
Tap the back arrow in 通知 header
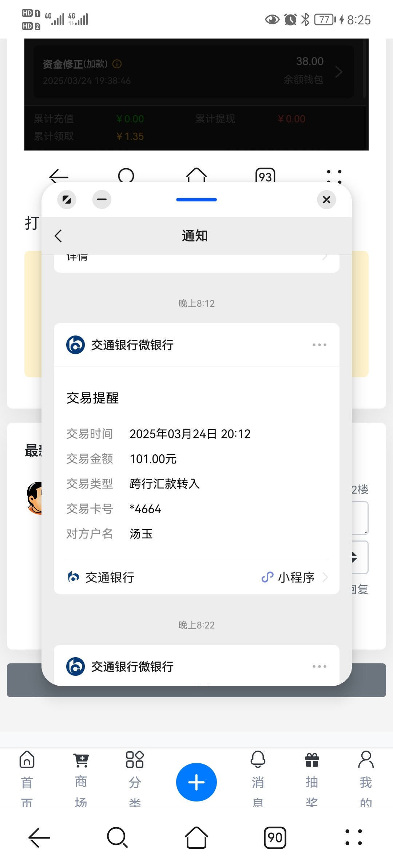(x=58, y=236)
